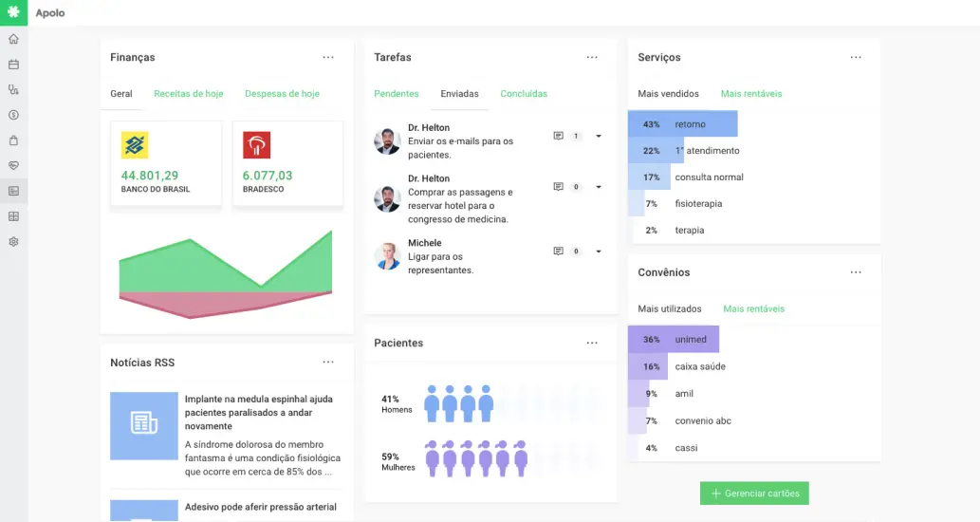This screenshot has height=522, width=980.
Task: Click the finance area chart
Action: point(226,274)
